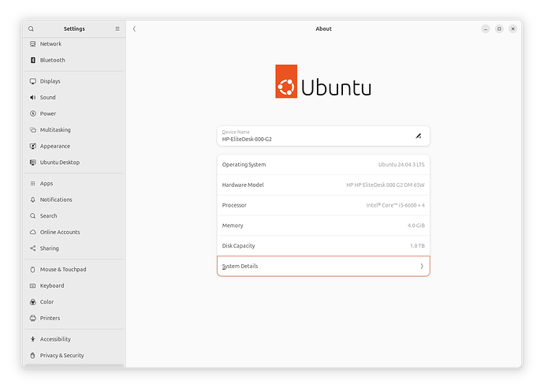Close the Settings window
Screen dimensions: 544x392
coord(512,29)
